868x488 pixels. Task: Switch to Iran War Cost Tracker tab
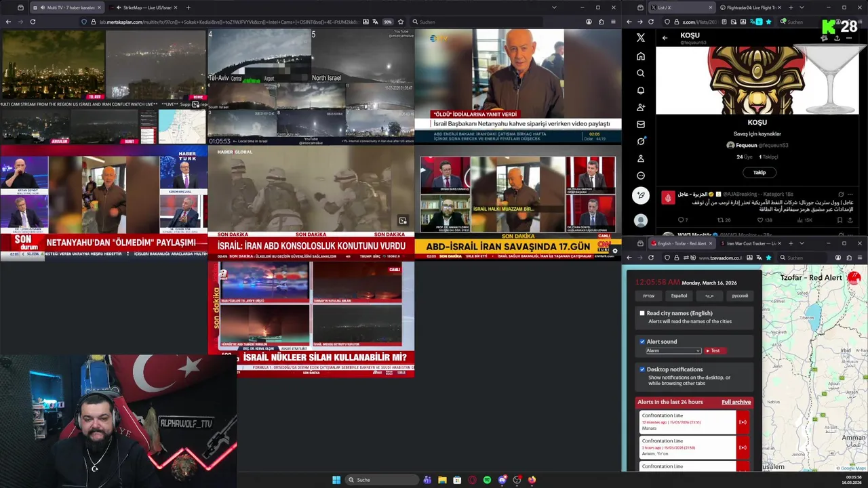(x=752, y=243)
